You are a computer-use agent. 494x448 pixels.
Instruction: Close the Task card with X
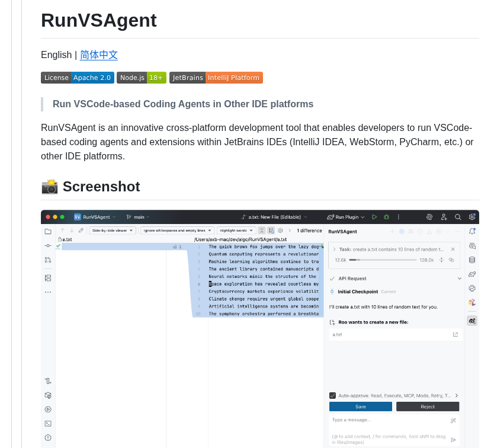coord(453,249)
